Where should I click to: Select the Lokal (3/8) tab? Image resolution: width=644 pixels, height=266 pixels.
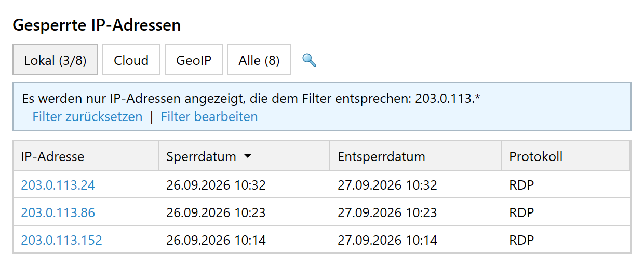click(x=55, y=60)
